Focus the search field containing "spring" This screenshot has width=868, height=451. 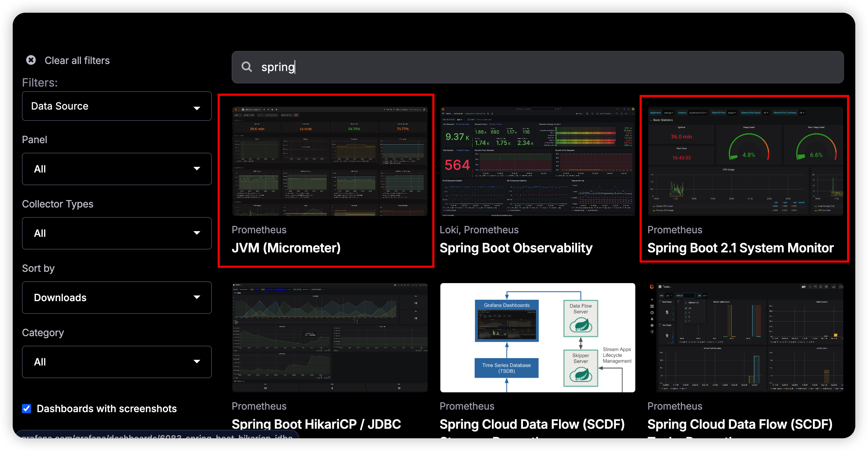(537, 67)
